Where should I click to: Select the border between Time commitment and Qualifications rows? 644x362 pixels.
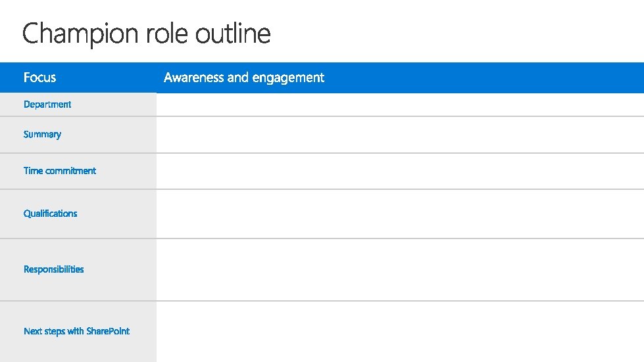[x=400, y=189]
